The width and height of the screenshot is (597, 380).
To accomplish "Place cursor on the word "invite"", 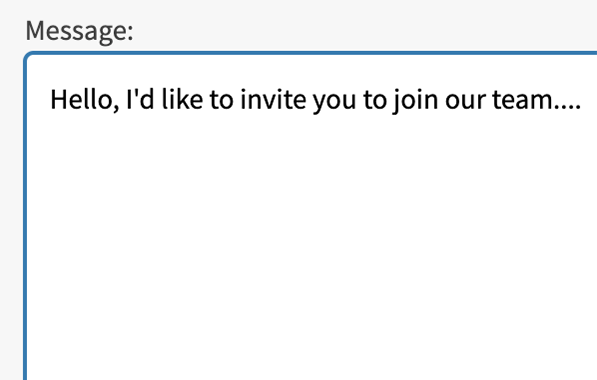I will pos(273,100).
